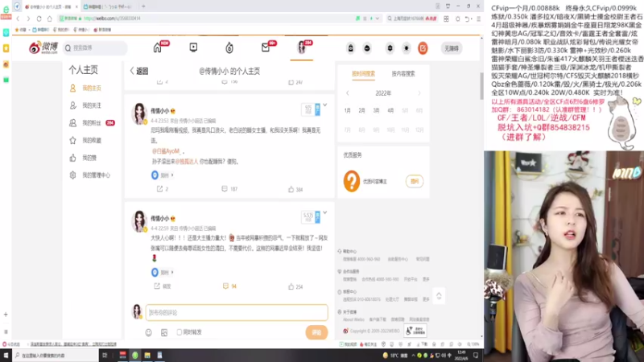This screenshot has width=644, height=362.
Task: Expand the dropdown arrow on the 4-4 23:53 post
Action: point(325,105)
